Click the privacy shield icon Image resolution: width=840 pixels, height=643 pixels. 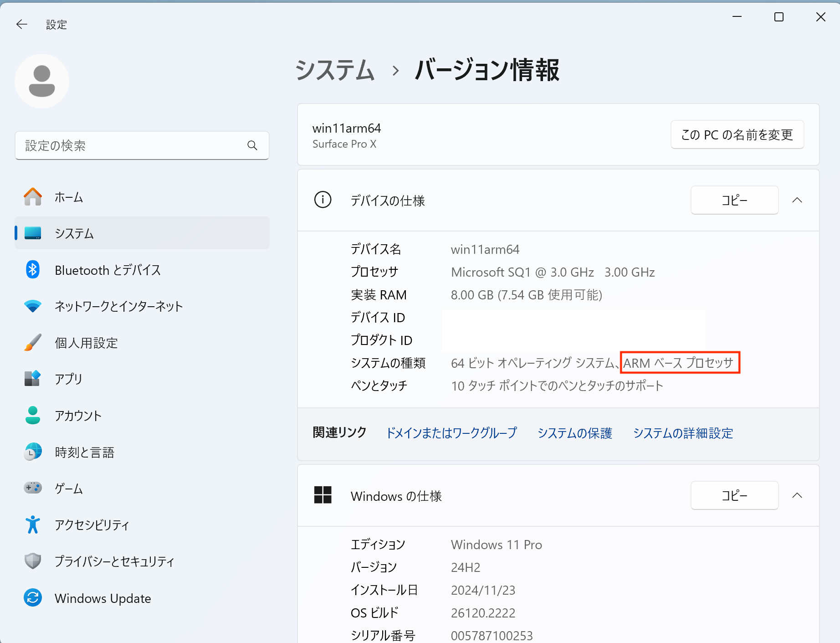pyautogui.click(x=33, y=561)
